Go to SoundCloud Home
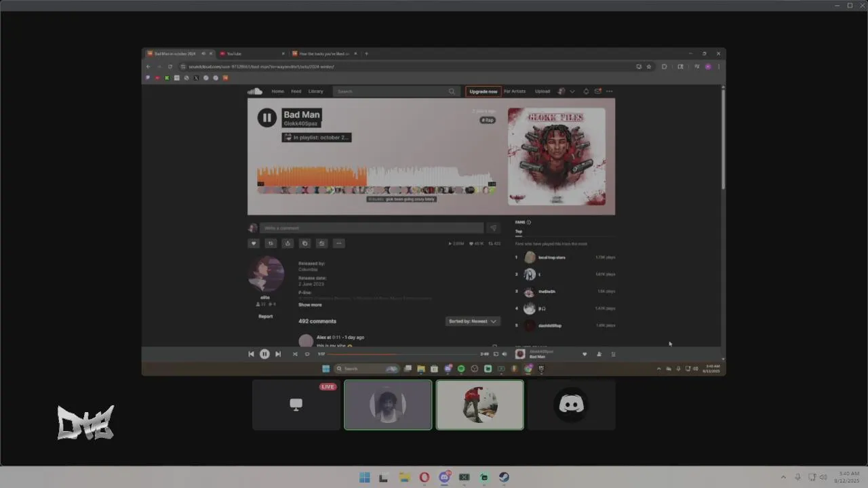 [x=278, y=91]
